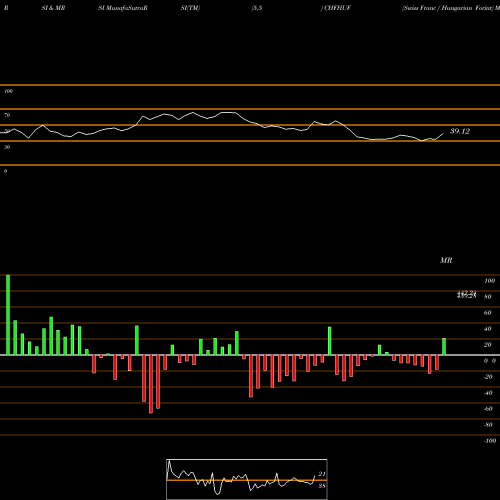Click the MR axis label '60'

488,313
